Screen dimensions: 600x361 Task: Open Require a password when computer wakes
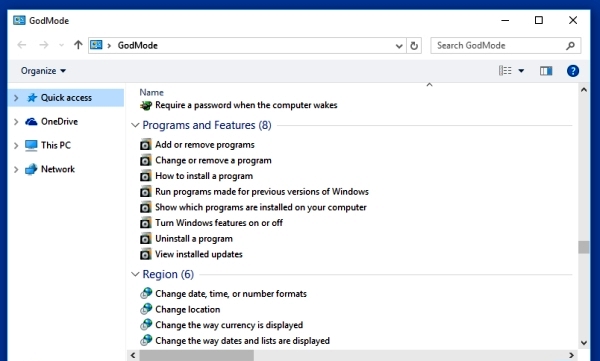click(246, 105)
